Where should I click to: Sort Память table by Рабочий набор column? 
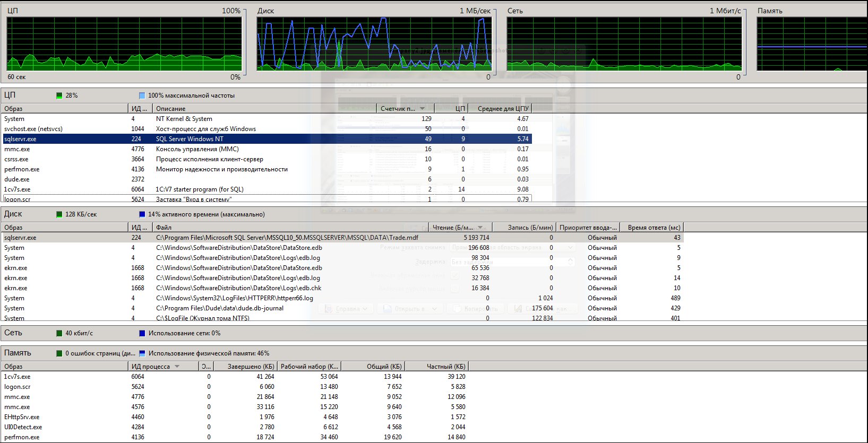pos(309,367)
